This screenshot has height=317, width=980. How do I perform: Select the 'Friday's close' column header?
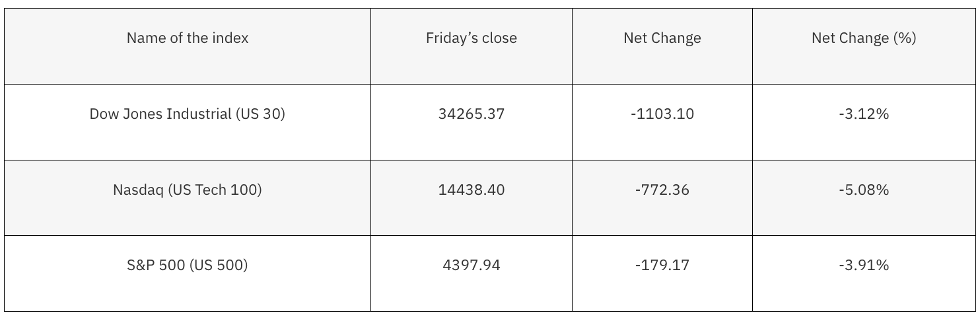click(x=471, y=38)
